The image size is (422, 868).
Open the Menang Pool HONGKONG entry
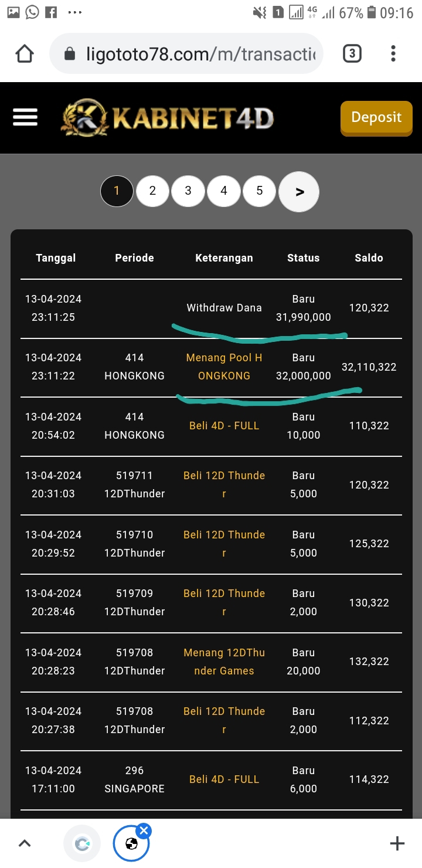[224, 367]
